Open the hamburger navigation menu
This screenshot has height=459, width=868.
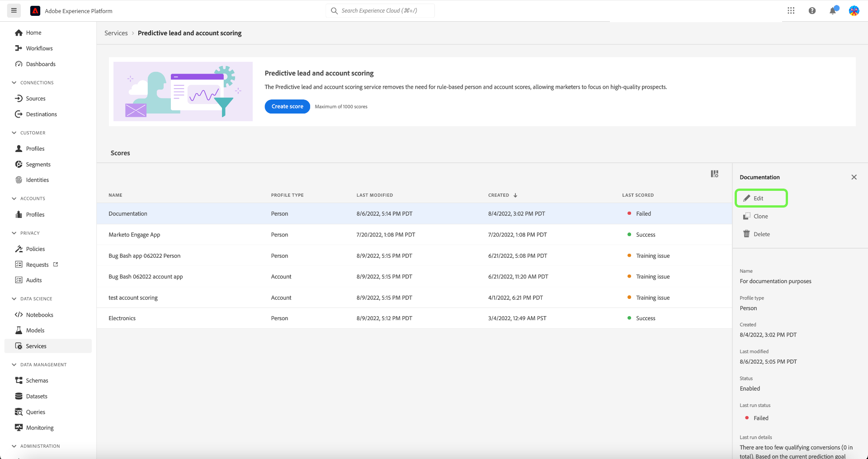pos(14,10)
